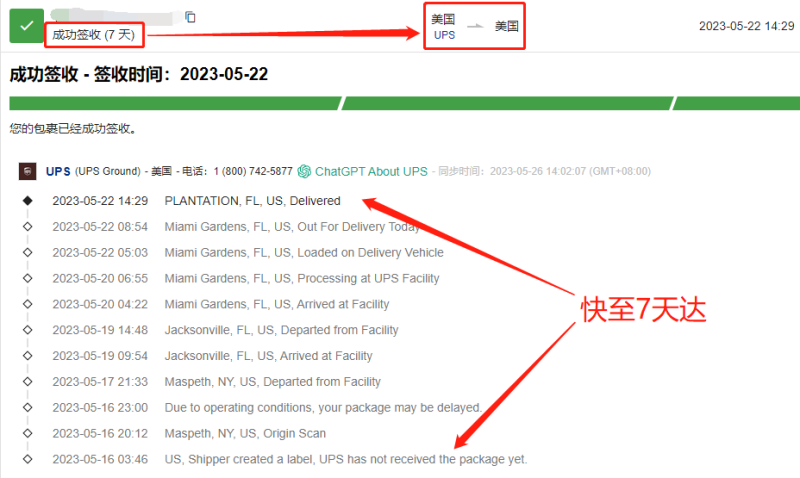Click the Loaded on Delivery Vehicle event
The width and height of the screenshot is (800, 478).
[x=304, y=253]
